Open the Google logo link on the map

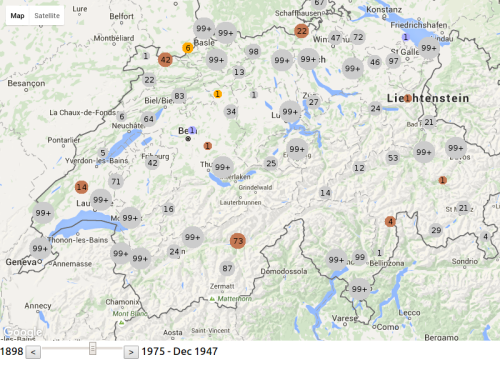[x=23, y=332]
